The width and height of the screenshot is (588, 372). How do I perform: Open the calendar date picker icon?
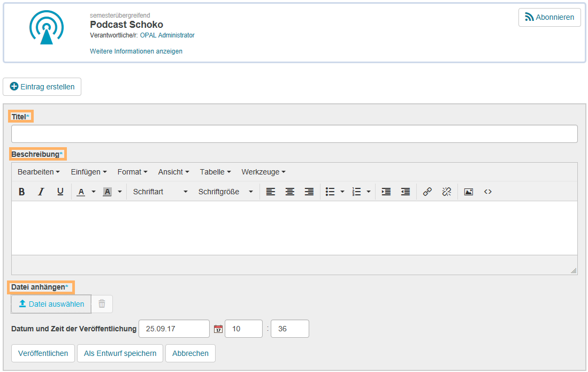click(x=218, y=329)
